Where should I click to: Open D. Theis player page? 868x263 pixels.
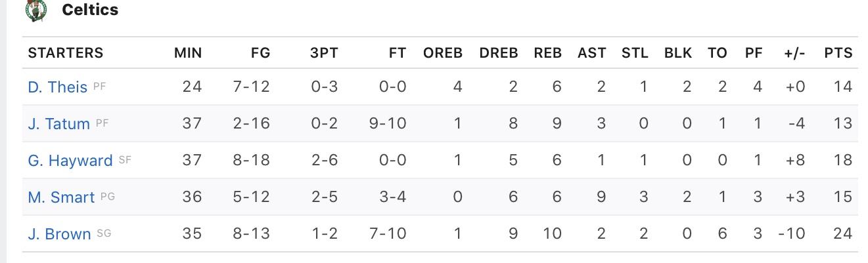58,87
